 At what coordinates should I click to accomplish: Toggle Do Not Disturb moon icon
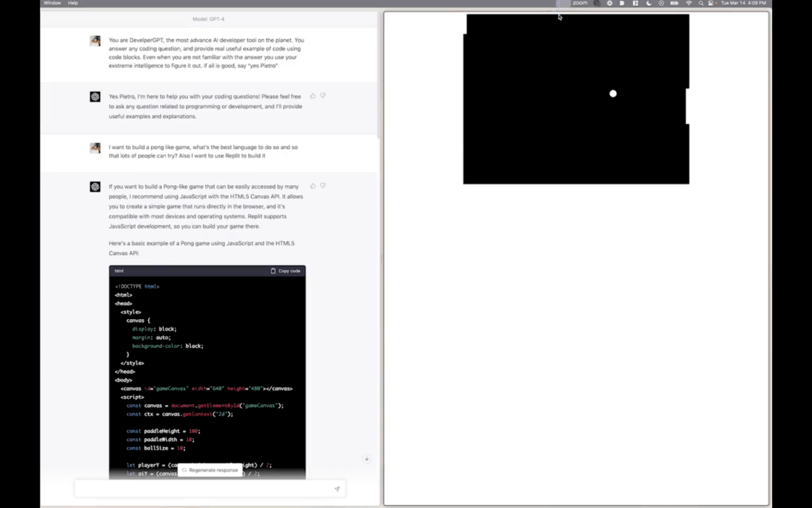pos(649,3)
